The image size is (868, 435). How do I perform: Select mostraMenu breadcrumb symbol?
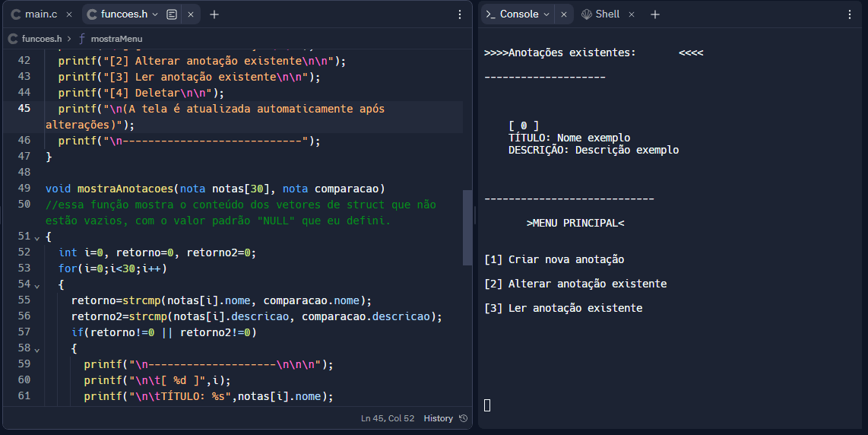click(x=116, y=39)
